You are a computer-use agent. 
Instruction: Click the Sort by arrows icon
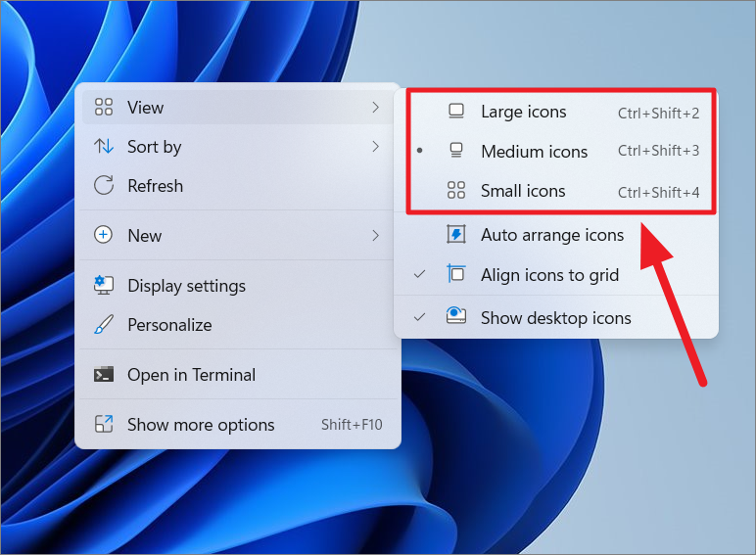[104, 146]
